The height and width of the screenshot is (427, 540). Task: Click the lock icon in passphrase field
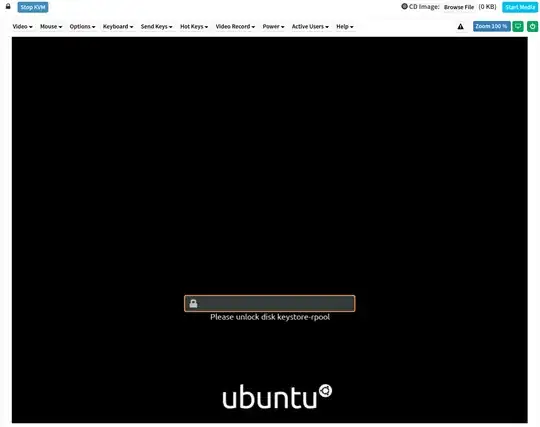point(193,303)
